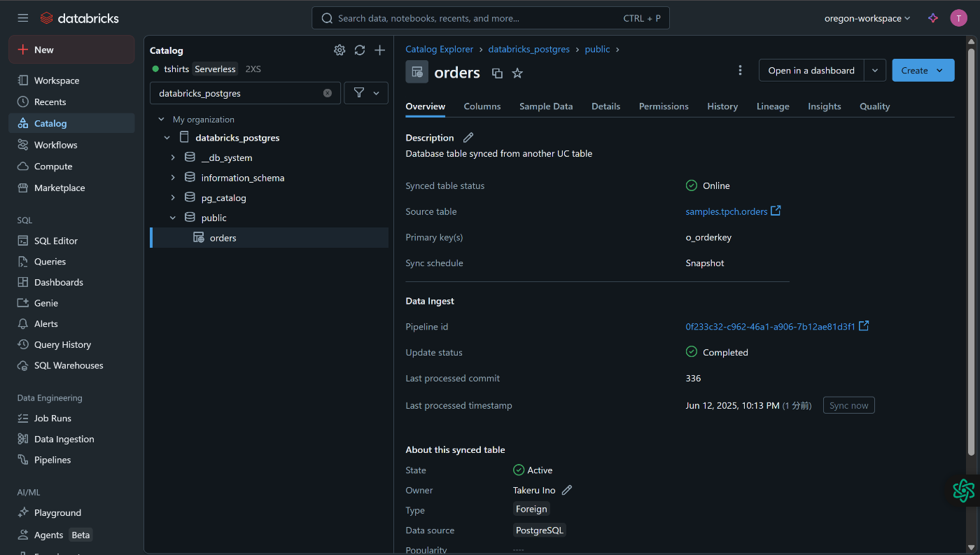Focus the global search field
Image resolution: width=980 pixels, height=555 pixels.
click(491, 18)
